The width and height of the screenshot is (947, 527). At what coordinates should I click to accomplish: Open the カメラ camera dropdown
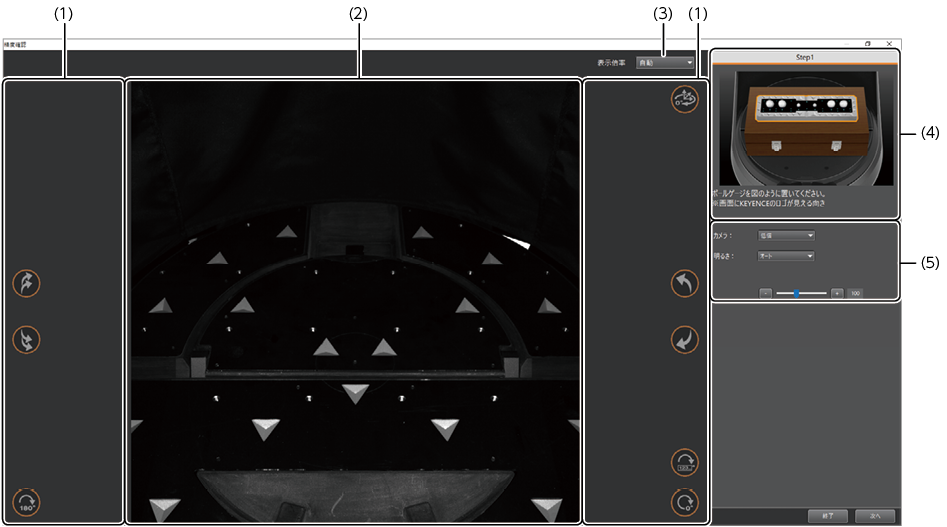click(786, 236)
